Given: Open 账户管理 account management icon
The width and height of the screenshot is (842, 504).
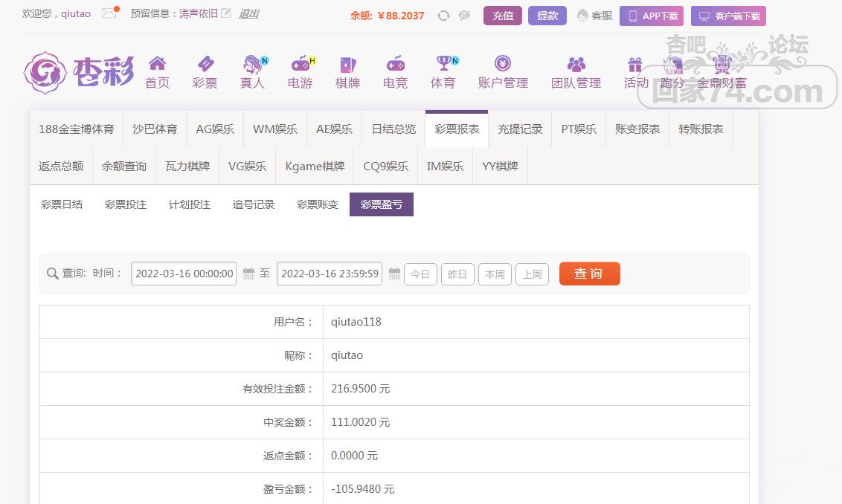Looking at the screenshot, I should point(503,64).
